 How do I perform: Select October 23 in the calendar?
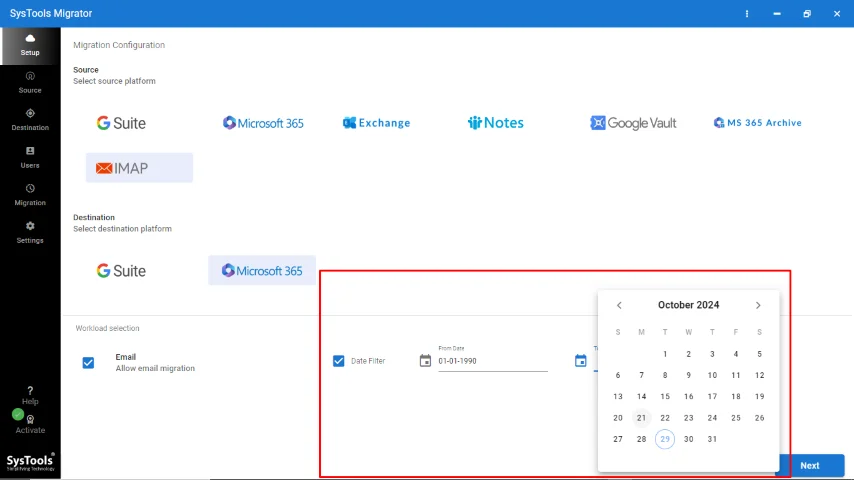[688, 418]
